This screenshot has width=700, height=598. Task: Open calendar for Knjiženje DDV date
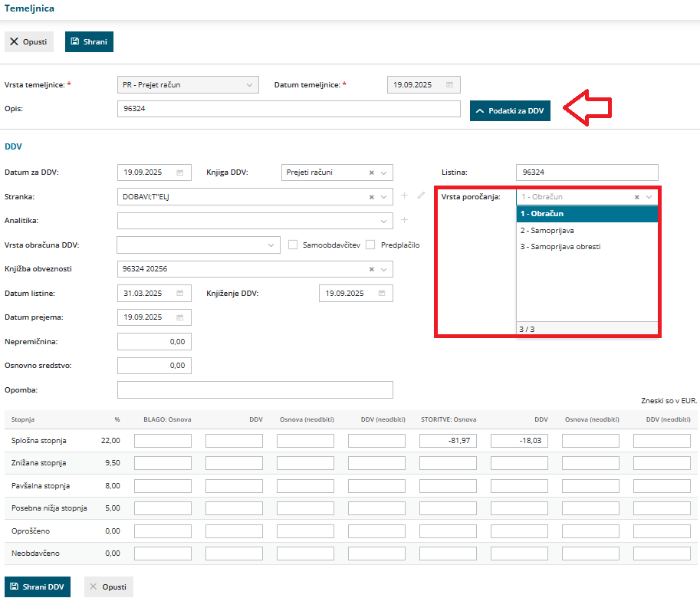tap(382, 293)
